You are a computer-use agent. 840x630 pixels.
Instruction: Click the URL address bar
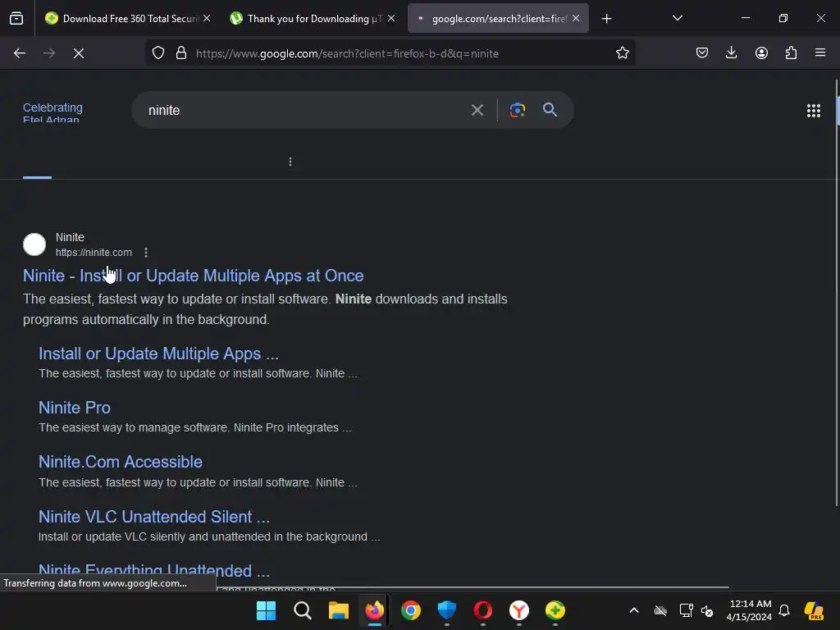[x=390, y=53]
